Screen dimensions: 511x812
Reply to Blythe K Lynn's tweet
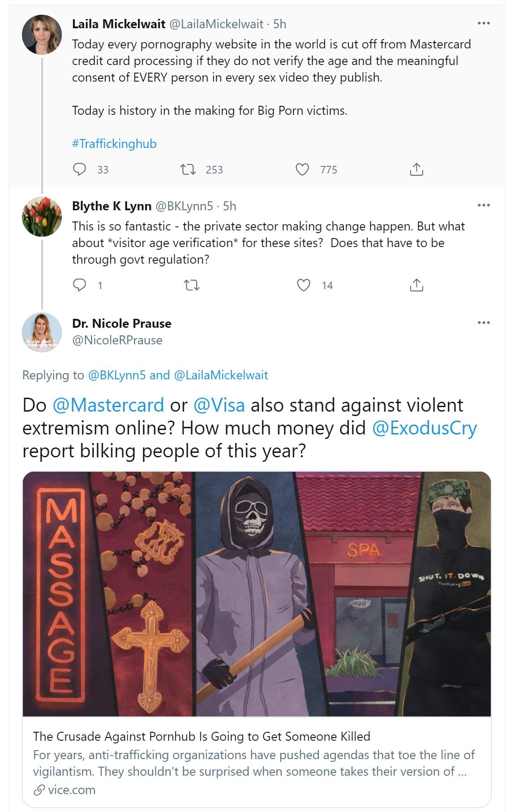tap(79, 285)
